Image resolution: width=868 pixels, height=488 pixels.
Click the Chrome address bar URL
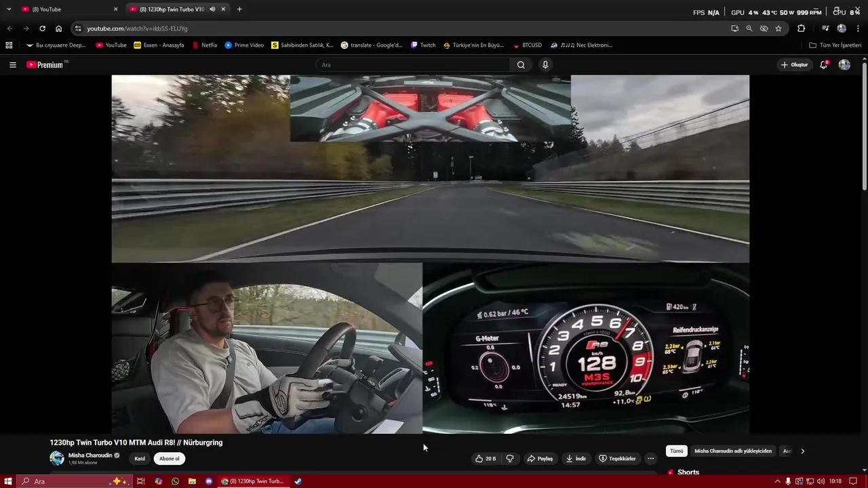click(x=137, y=28)
